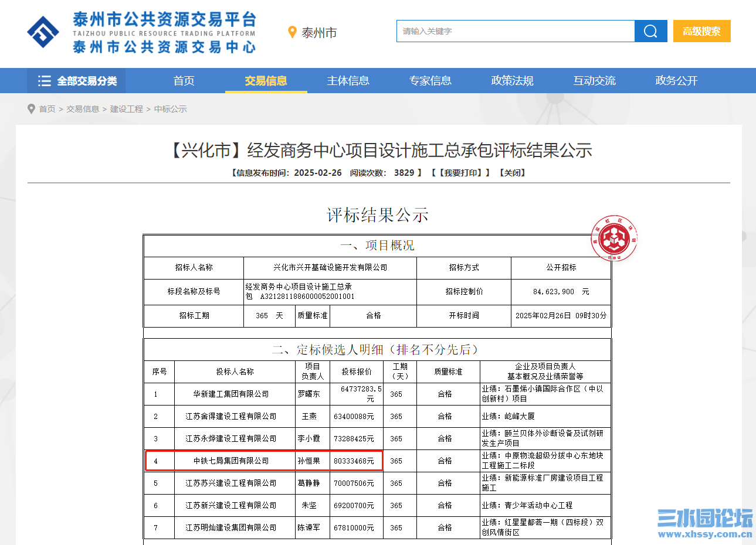Viewport: 756px width, 545px height.
Task: Click bidder 江苏畲得建设工程有限公司
Action: click(231, 416)
